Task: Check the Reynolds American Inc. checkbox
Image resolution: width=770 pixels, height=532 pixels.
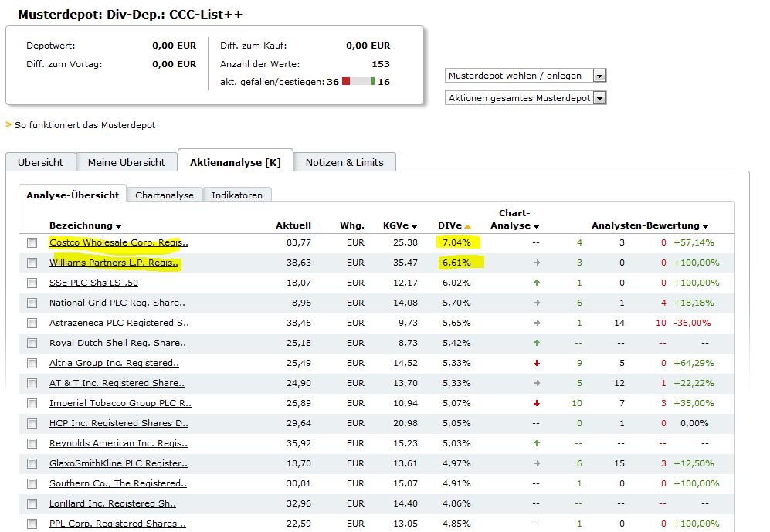Action: (32, 444)
